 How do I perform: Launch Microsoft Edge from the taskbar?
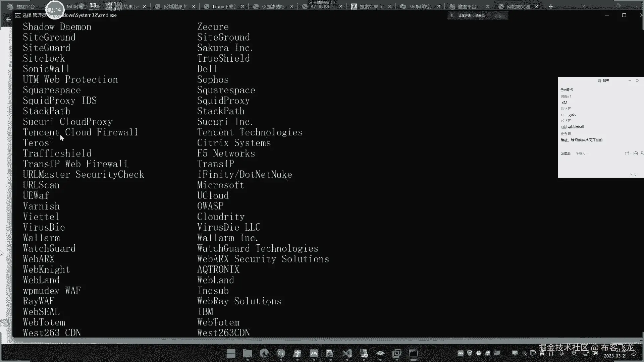click(x=264, y=353)
